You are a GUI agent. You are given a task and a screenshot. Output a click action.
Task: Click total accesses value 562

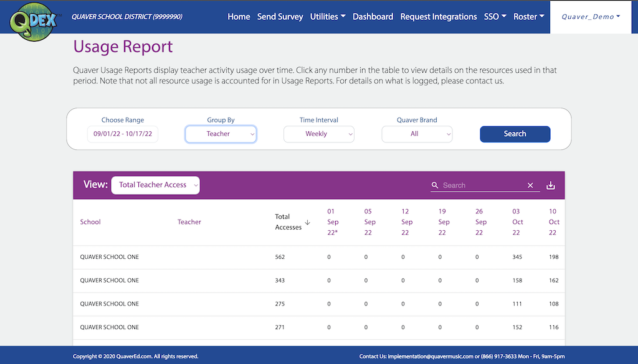[x=280, y=257]
